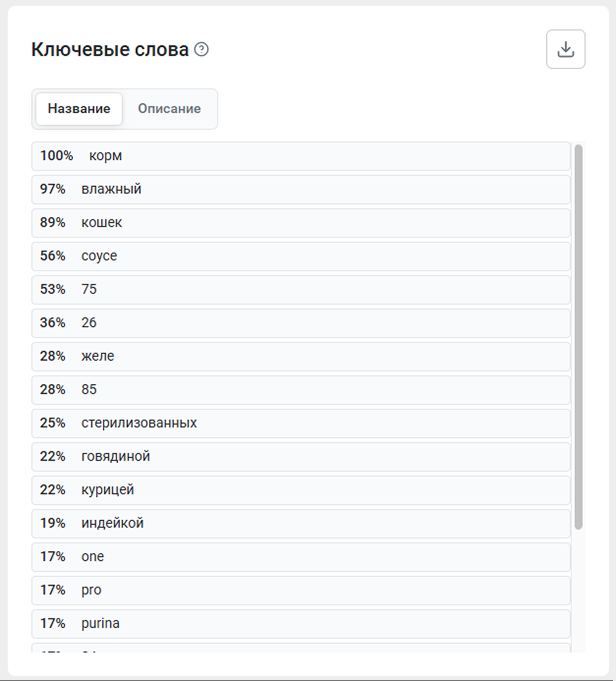Screen dimensions: 616x681
Task: Select the 22% говядиной keyword row
Action: [301, 457]
